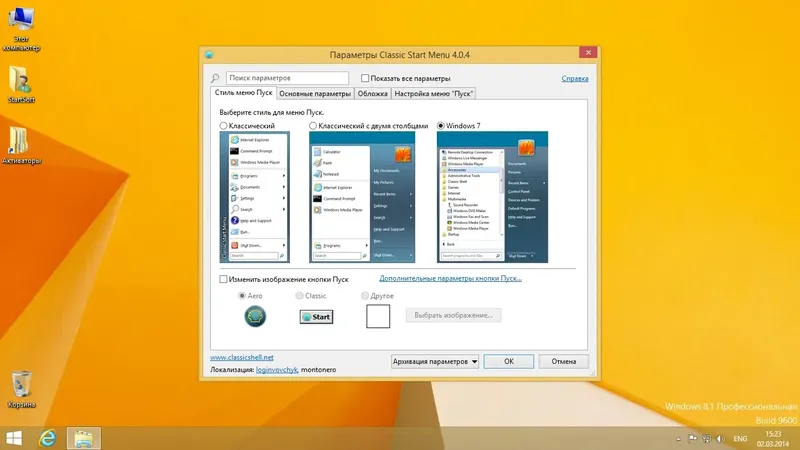This screenshot has width=800, height=450.
Task: Select the Windows 7 style radio
Action: pos(440,126)
